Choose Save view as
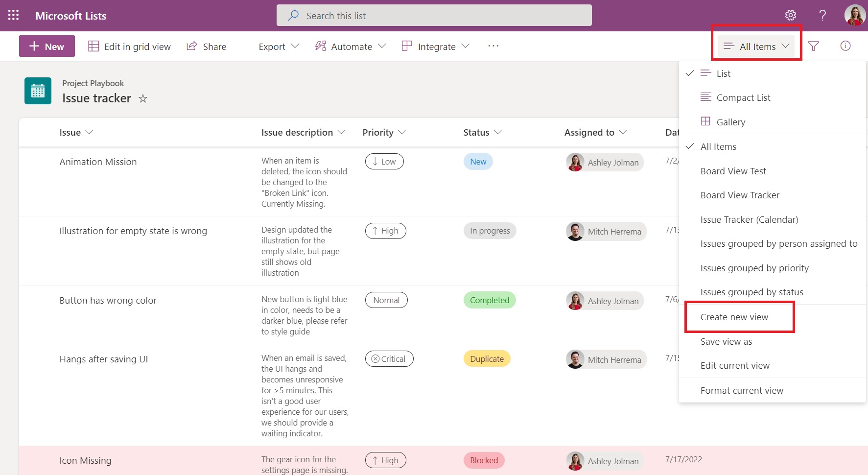868x475 pixels. click(x=773, y=341)
